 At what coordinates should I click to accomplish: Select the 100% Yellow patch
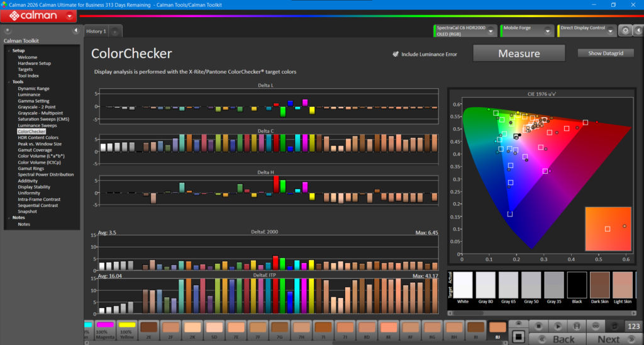click(x=127, y=331)
